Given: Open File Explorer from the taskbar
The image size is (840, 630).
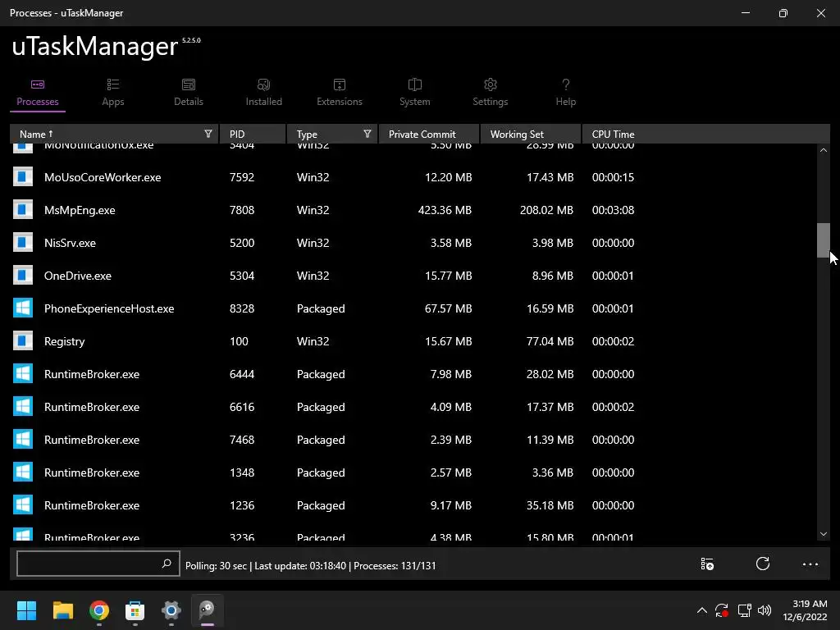Looking at the screenshot, I should 62,610.
